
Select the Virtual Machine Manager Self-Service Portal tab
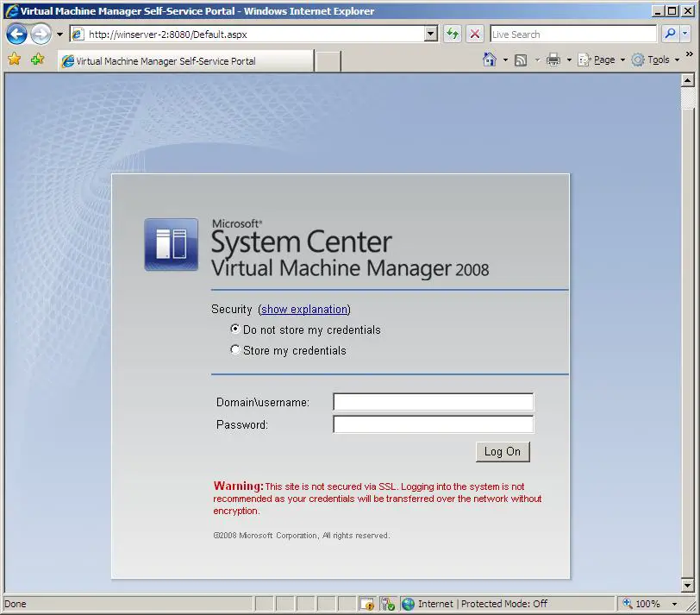tap(185, 60)
